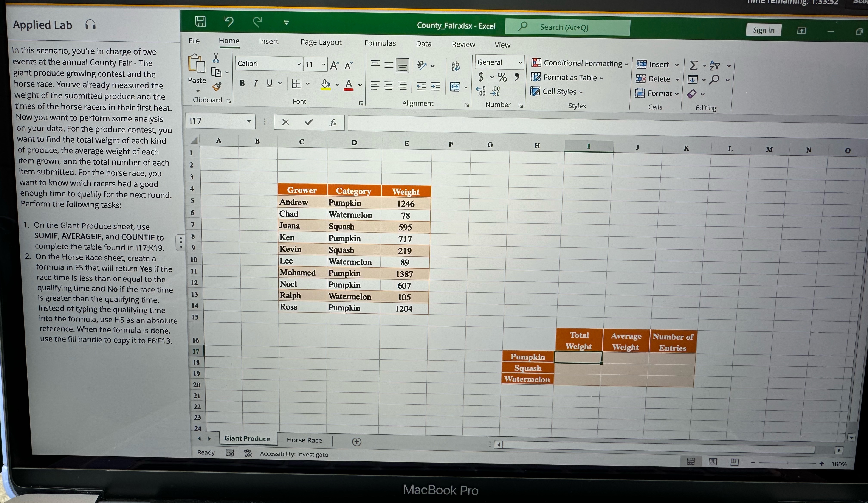
Task: Click the Sign in button
Action: 763,30
